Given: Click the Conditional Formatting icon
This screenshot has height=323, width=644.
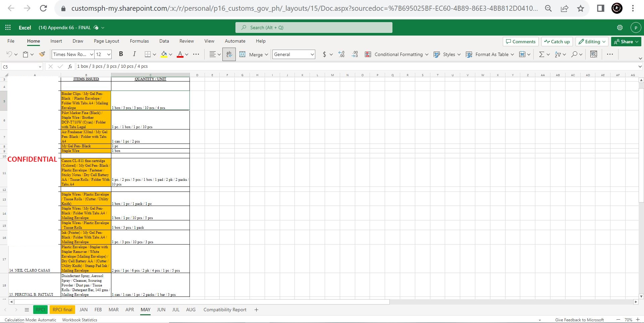Looking at the screenshot, I should (368, 54).
